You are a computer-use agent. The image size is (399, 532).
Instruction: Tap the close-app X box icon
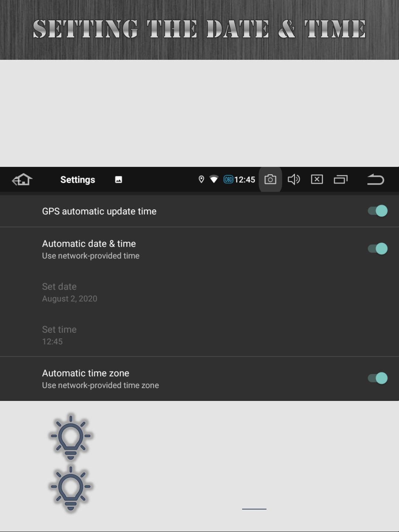coord(317,179)
